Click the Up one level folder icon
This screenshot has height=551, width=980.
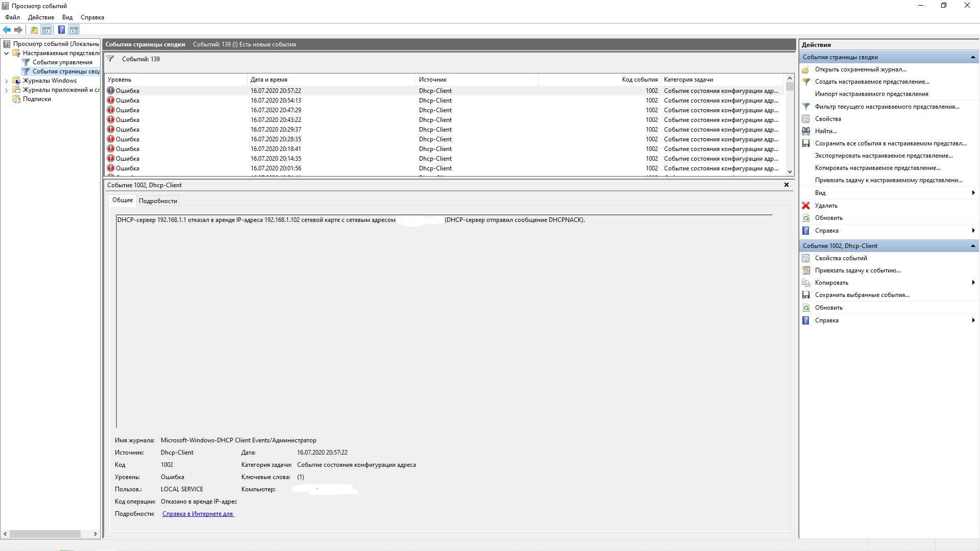[x=34, y=30]
